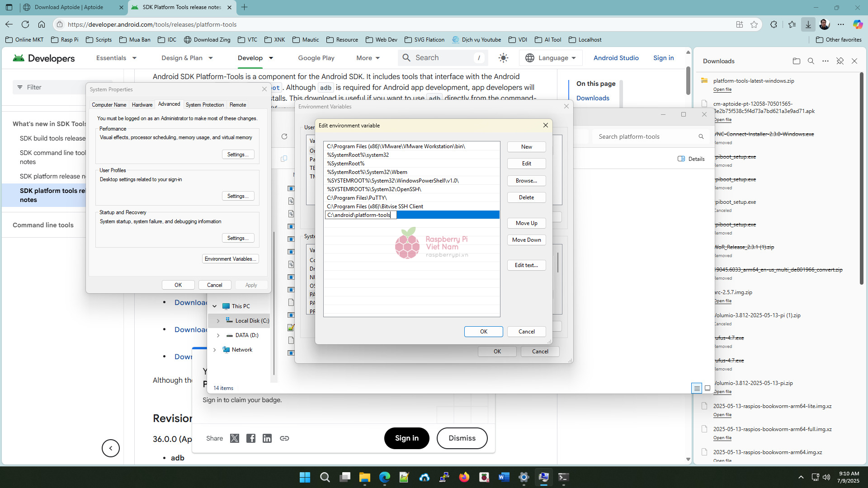
Task: Open Copilot icon in browser toolbar
Action: (858, 24)
